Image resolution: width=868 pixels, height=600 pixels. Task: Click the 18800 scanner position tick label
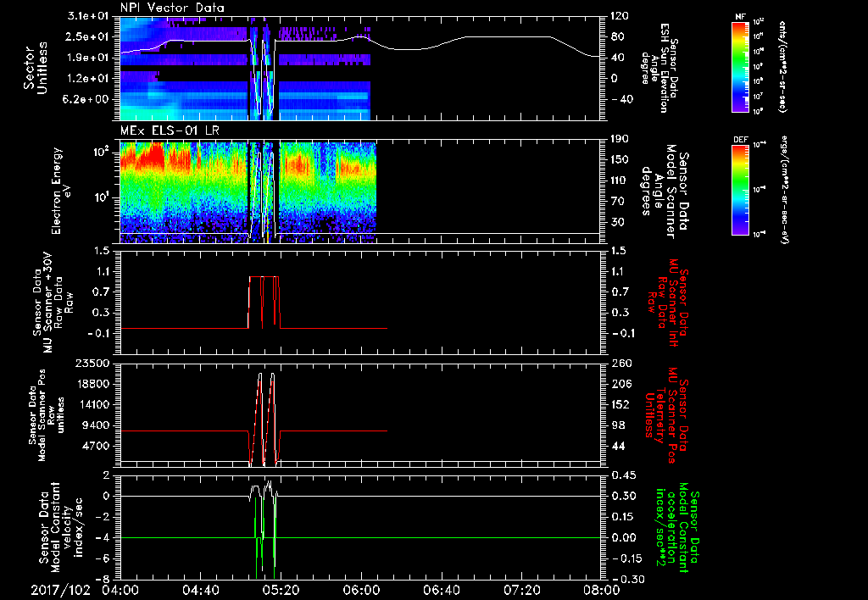[92, 384]
